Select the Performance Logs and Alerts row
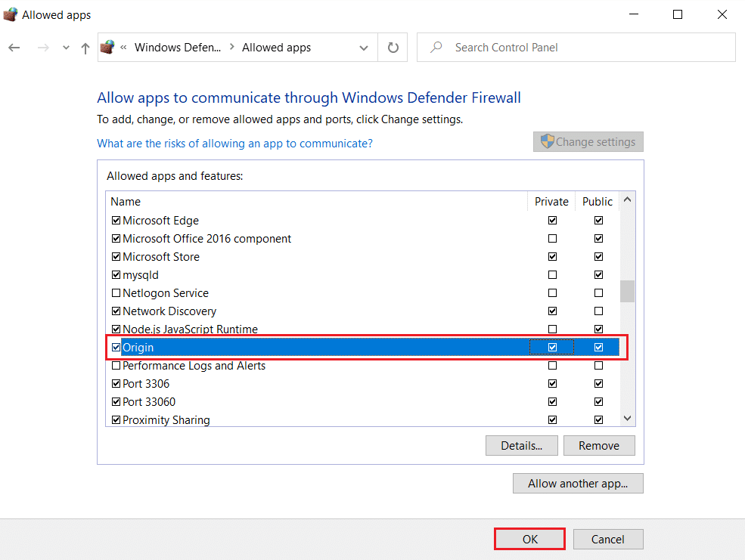The image size is (745, 560). click(362, 366)
